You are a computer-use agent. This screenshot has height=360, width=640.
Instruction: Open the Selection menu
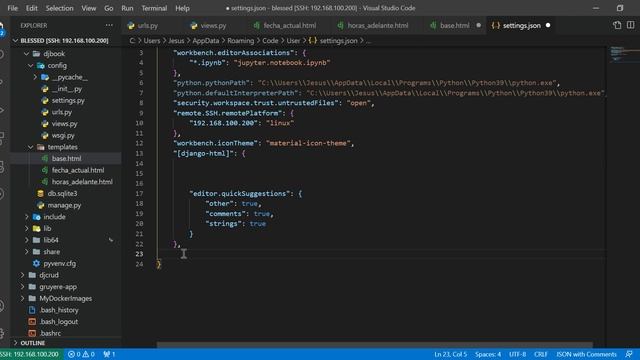coord(60,8)
